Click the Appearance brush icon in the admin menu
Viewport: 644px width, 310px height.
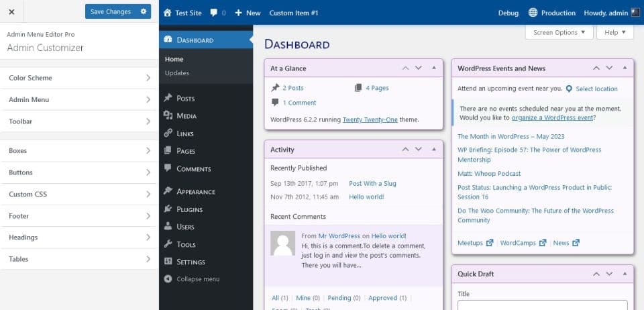coord(168,191)
